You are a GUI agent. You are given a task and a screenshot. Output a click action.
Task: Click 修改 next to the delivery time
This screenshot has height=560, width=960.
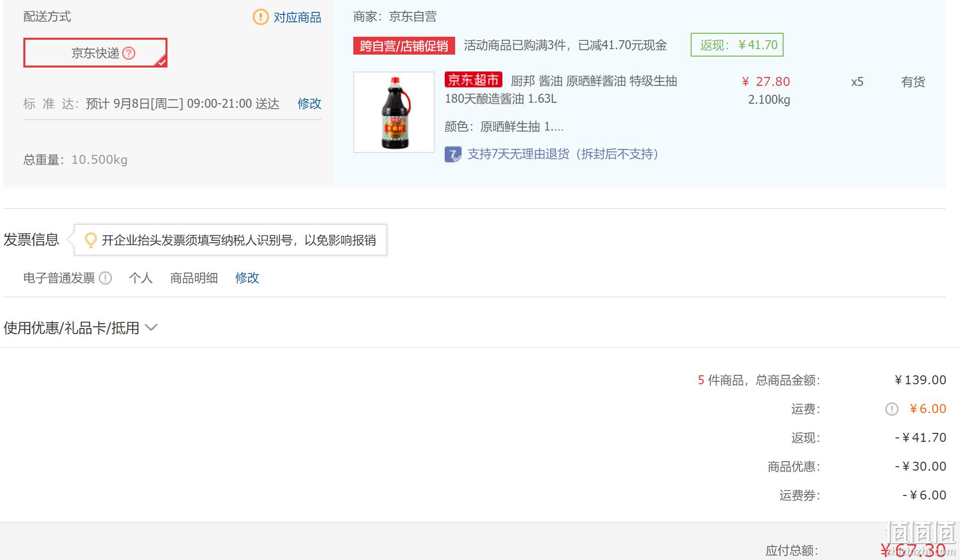coord(310,103)
